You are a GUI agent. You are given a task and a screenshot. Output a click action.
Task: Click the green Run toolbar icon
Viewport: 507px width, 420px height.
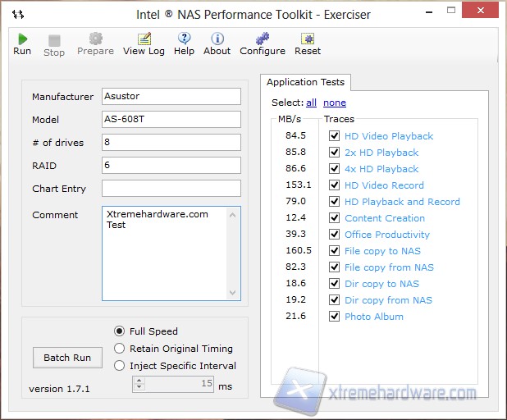(22, 39)
